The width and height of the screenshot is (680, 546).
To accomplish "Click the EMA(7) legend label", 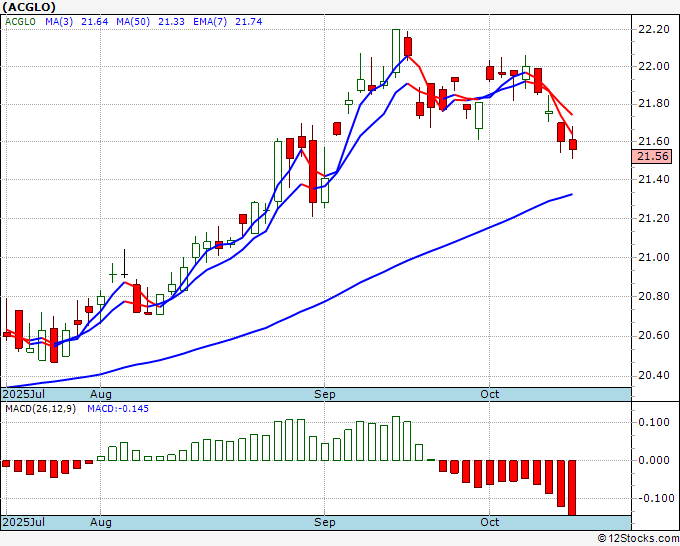I will pyautogui.click(x=210, y=22).
